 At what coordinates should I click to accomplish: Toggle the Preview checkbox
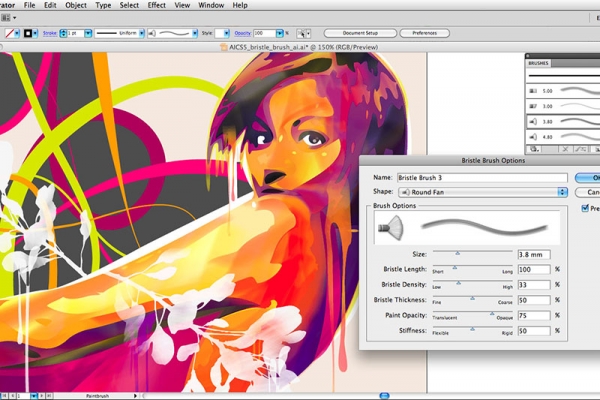click(585, 208)
